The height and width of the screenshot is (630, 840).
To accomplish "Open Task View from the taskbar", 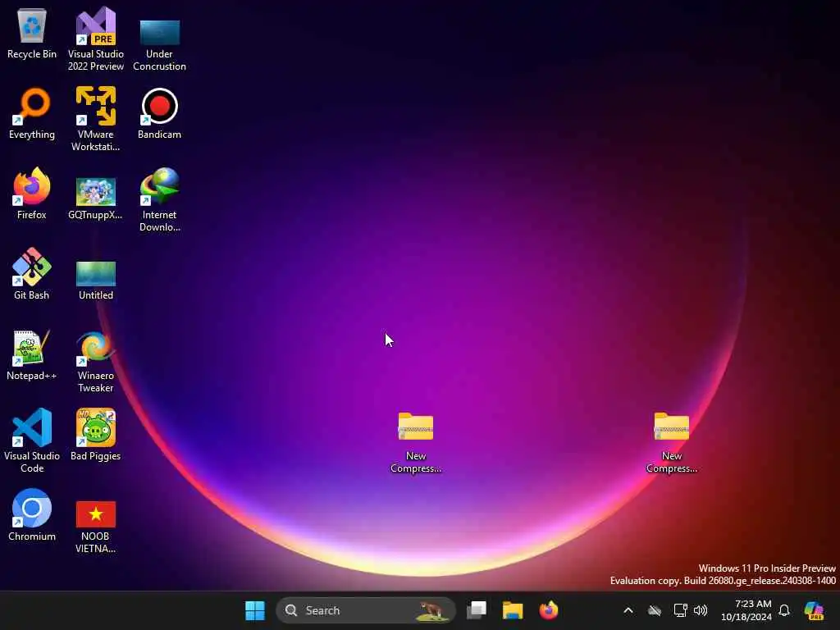I will 477,610.
